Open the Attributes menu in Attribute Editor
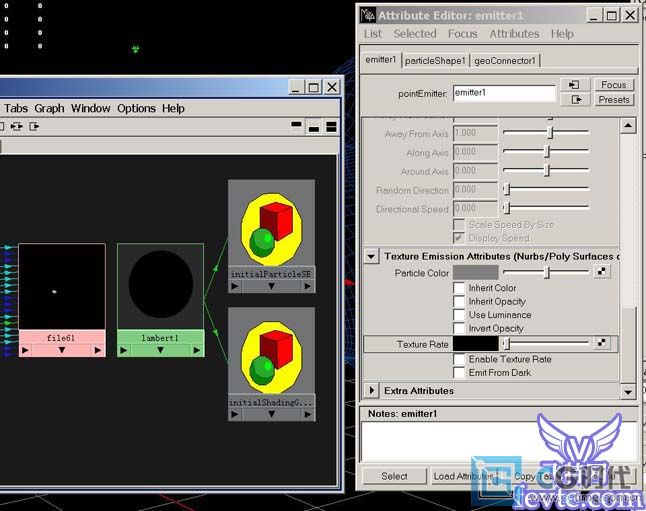The image size is (646, 511). 514,34
